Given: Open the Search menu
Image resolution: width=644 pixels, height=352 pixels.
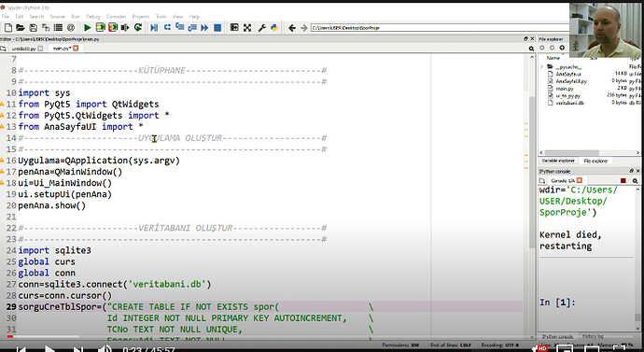Looking at the screenshot, I should [x=36, y=17].
